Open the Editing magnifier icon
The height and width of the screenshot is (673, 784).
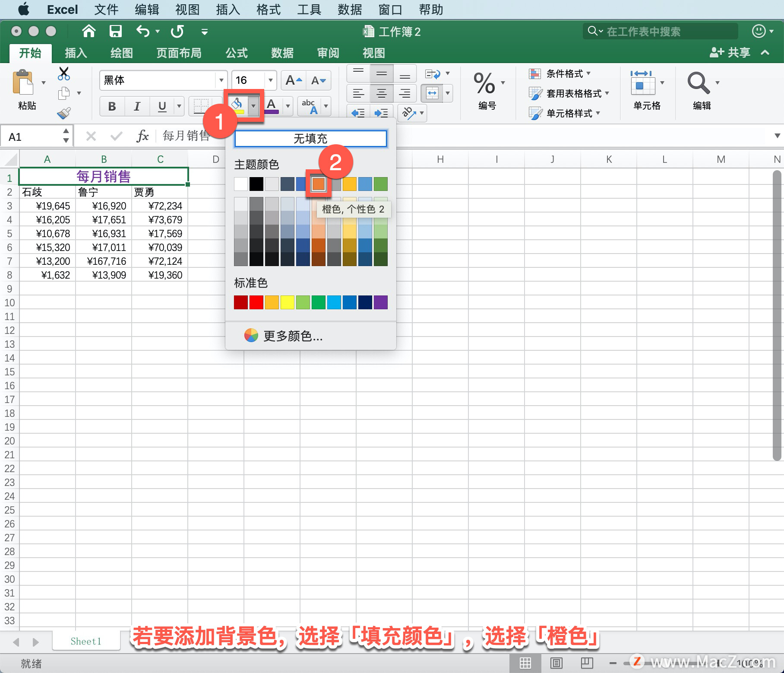[698, 83]
